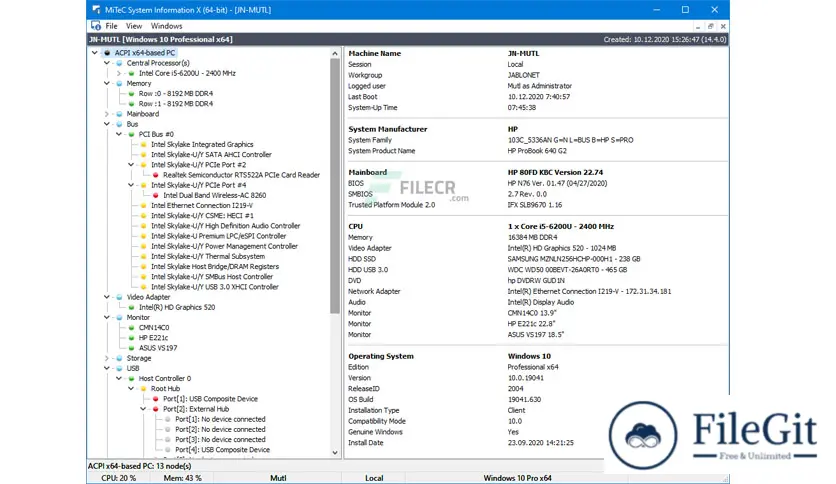836x484 pixels.
Task: Click the HP ProBook 640 G2 value
Action: [x=537, y=151]
